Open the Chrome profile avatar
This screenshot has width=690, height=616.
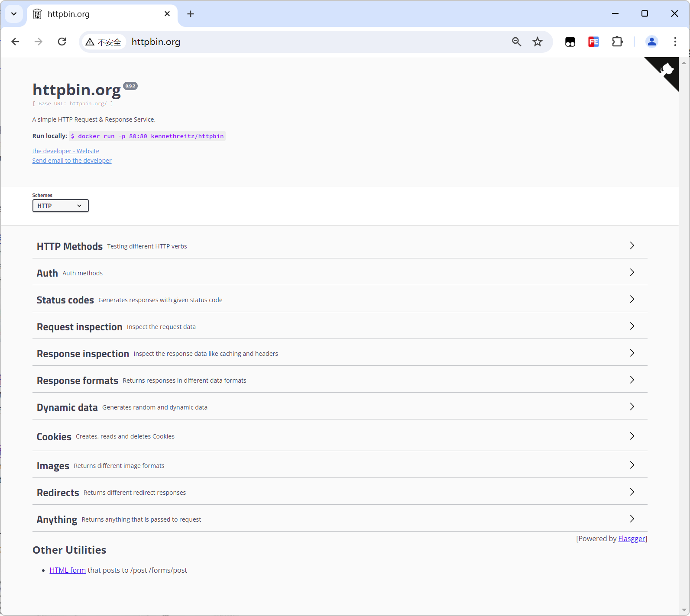(652, 42)
